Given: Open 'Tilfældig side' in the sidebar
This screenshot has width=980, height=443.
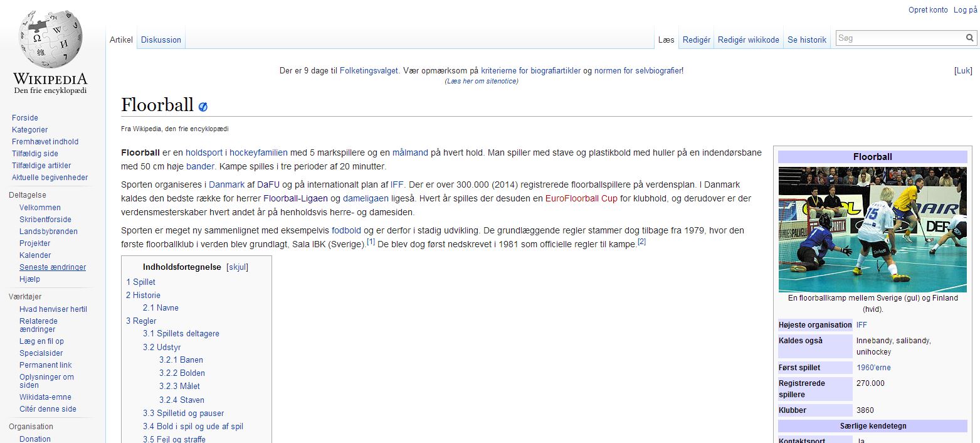Looking at the screenshot, I should tap(34, 154).
